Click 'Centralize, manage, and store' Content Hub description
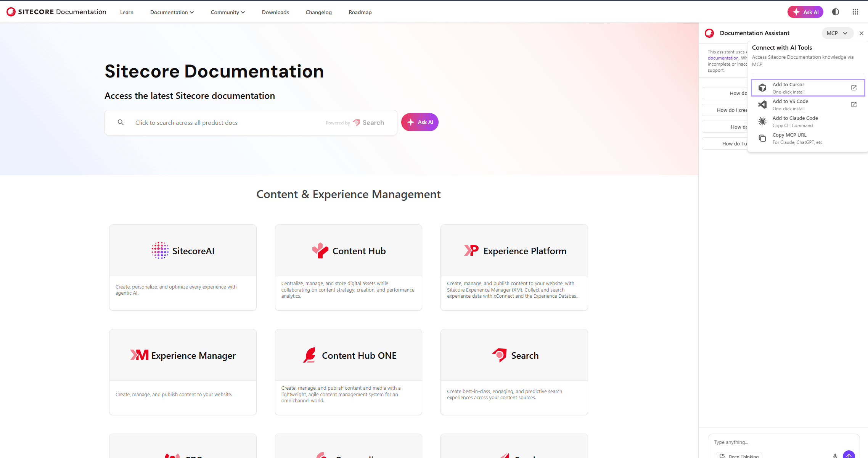Viewport: 868px width, 458px height. tap(348, 290)
